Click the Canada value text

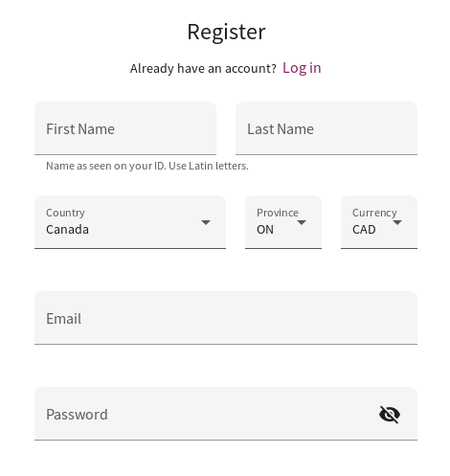[67, 229]
